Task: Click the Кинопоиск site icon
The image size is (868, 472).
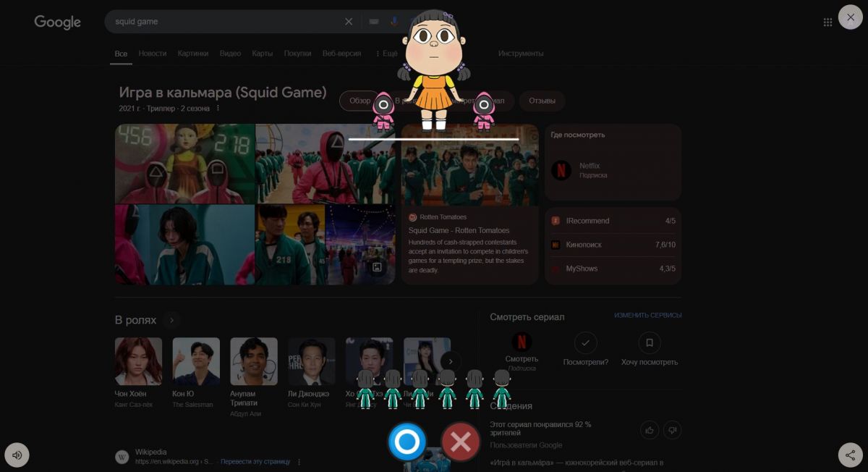Action: [556, 245]
